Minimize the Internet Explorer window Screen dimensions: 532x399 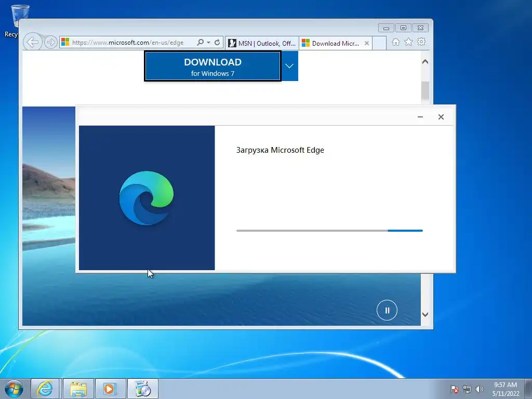click(386, 28)
